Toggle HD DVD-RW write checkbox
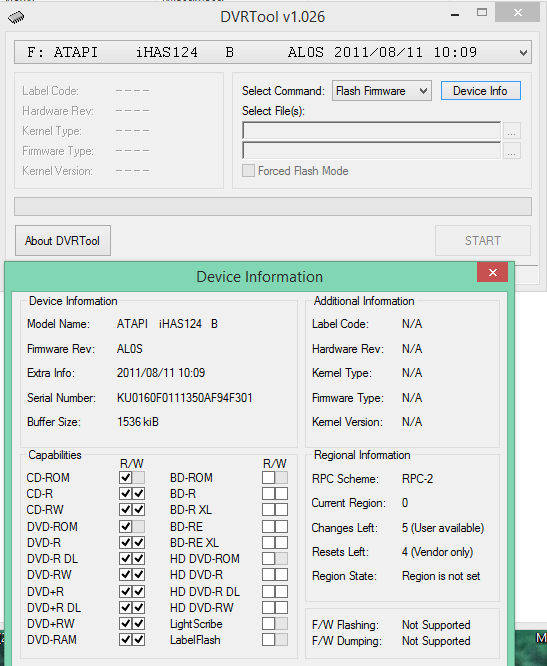Viewport: 547px width, 666px height. click(282, 607)
